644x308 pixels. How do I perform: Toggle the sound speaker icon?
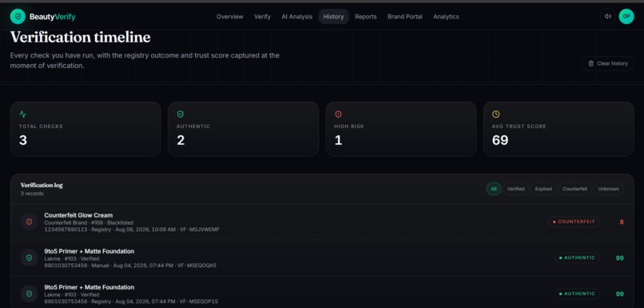(608, 17)
